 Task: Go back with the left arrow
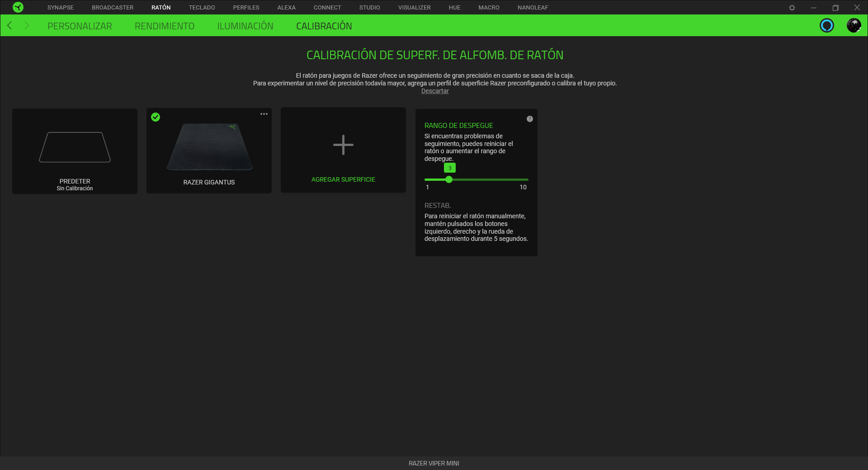[9, 25]
